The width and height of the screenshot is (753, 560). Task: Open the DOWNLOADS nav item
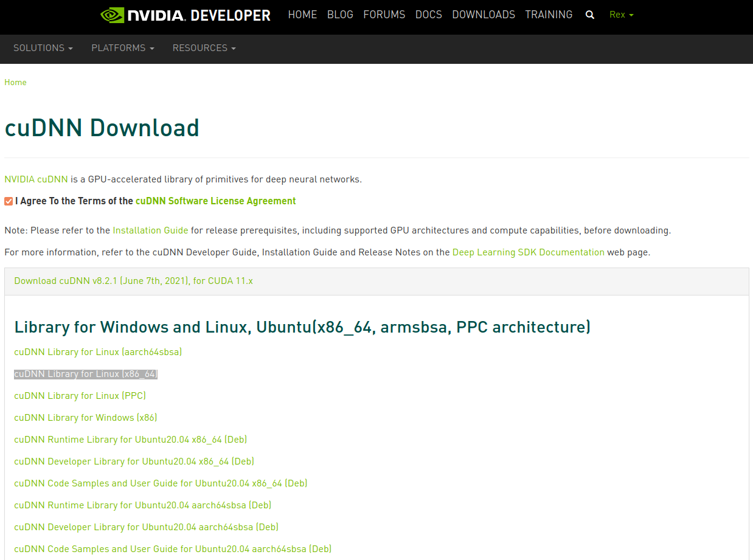(484, 15)
